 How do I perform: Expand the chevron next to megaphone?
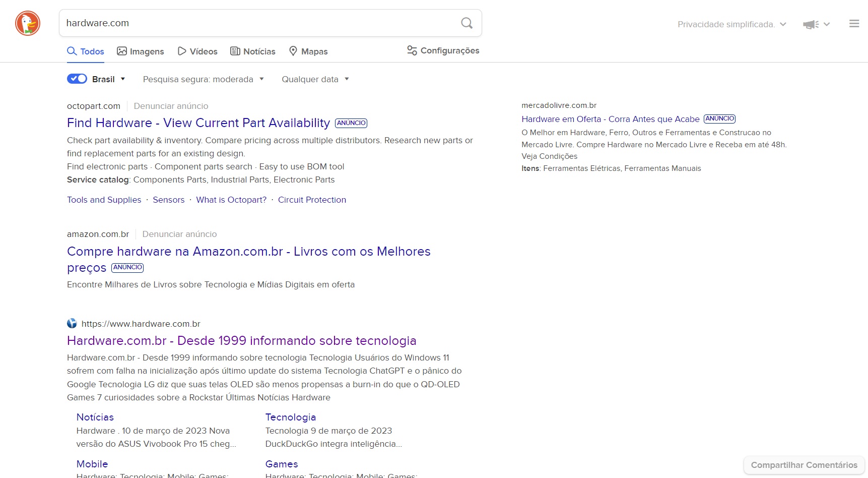[827, 24]
